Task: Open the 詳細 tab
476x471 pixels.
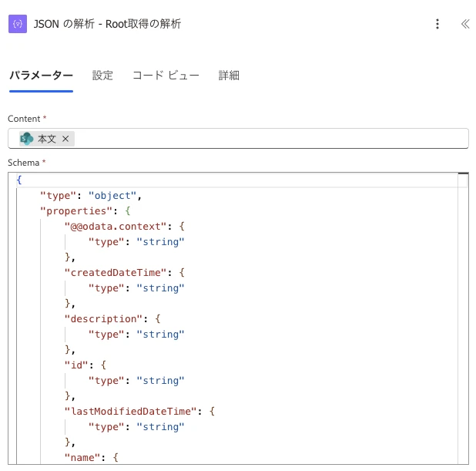Action: pyautogui.click(x=229, y=76)
